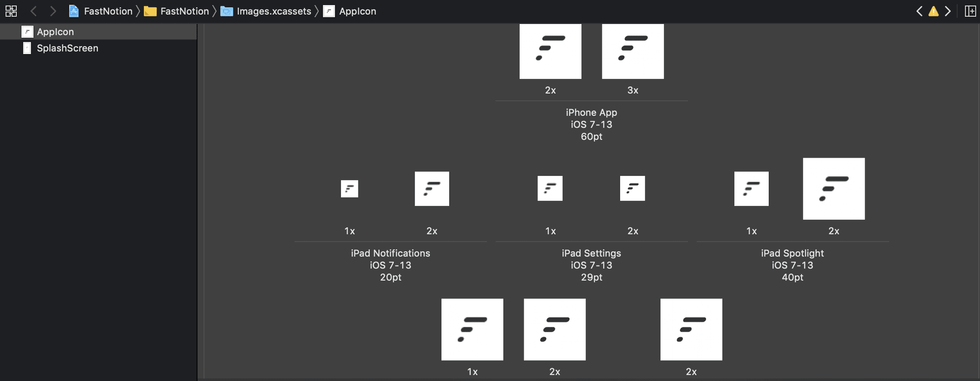
Task: Open the related items grid menu
Action: point(11,11)
